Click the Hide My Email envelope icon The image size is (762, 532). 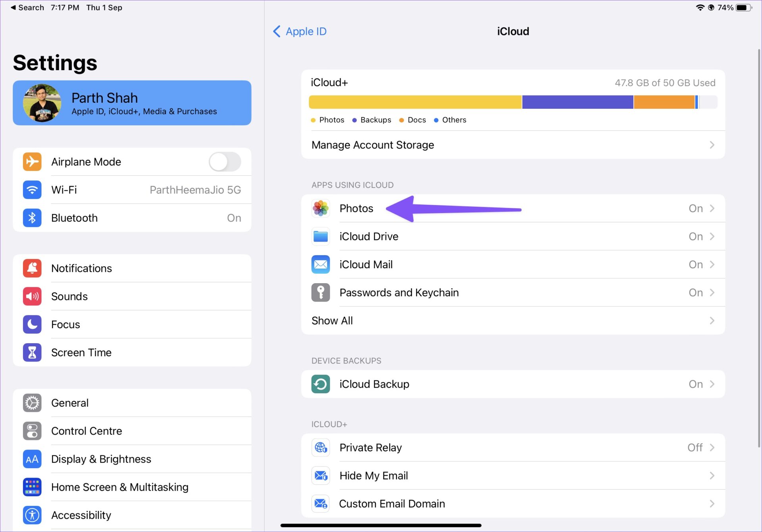pyautogui.click(x=320, y=475)
